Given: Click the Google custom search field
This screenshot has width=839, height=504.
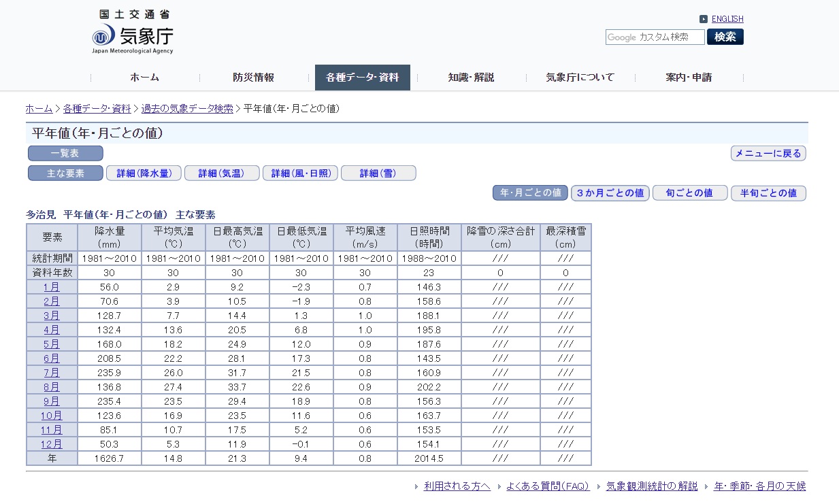Looking at the screenshot, I should [655, 37].
